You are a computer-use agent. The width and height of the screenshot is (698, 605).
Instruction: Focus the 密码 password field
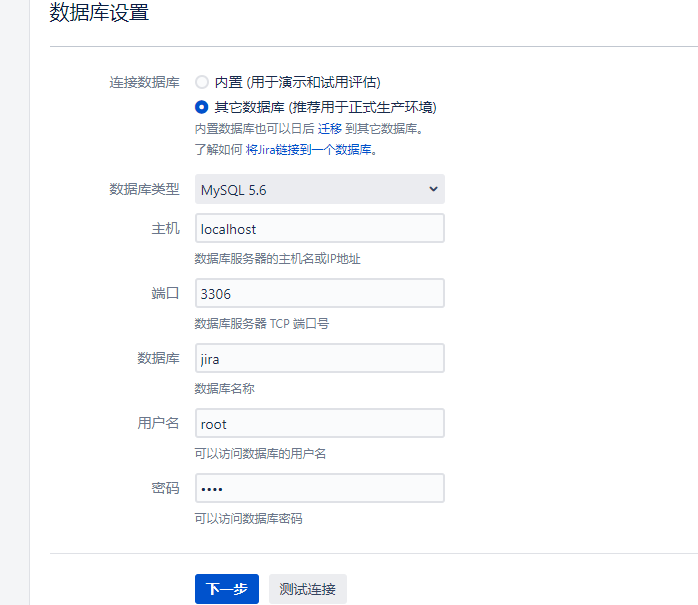click(x=320, y=488)
